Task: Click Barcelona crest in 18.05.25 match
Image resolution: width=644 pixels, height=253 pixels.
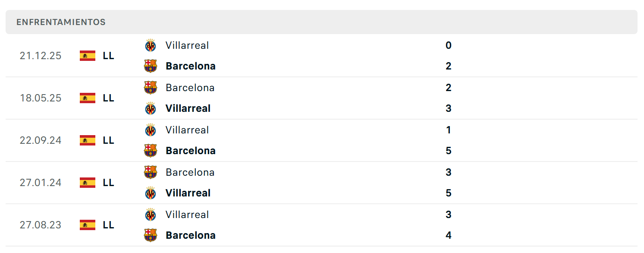Action: [x=151, y=88]
